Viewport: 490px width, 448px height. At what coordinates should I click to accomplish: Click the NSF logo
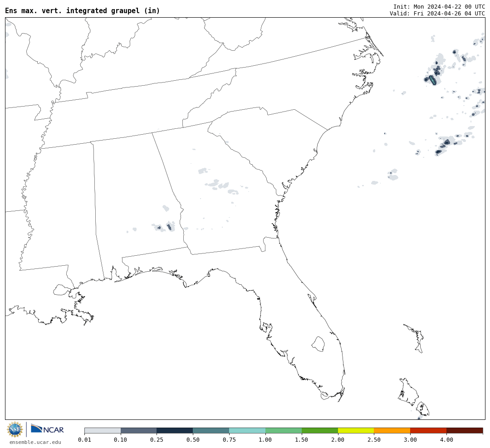tap(15, 429)
